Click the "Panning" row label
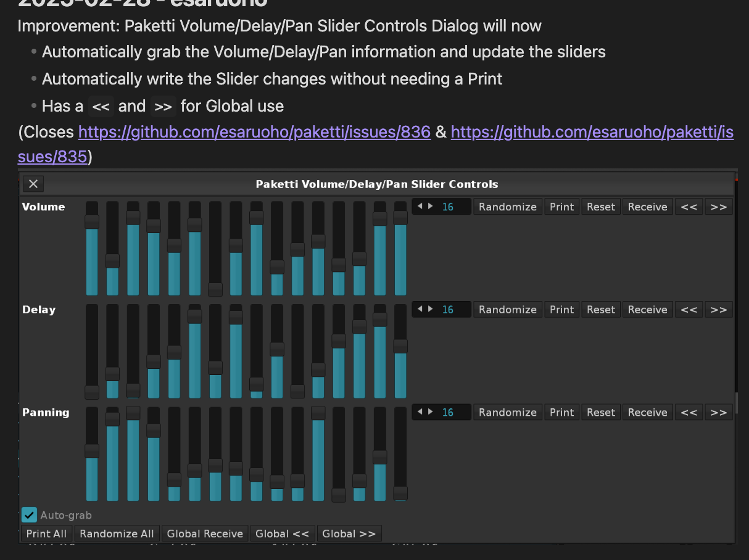Image resolution: width=749 pixels, height=560 pixels. tap(46, 412)
